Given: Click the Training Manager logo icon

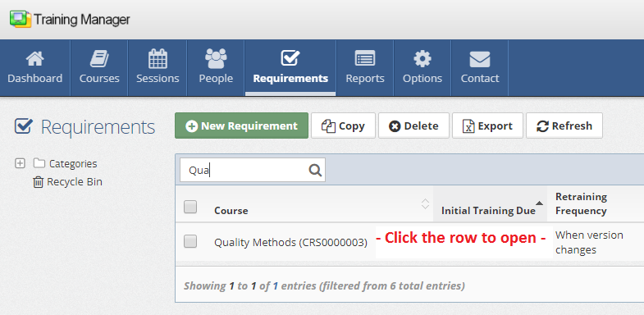Looking at the screenshot, I should (x=21, y=20).
